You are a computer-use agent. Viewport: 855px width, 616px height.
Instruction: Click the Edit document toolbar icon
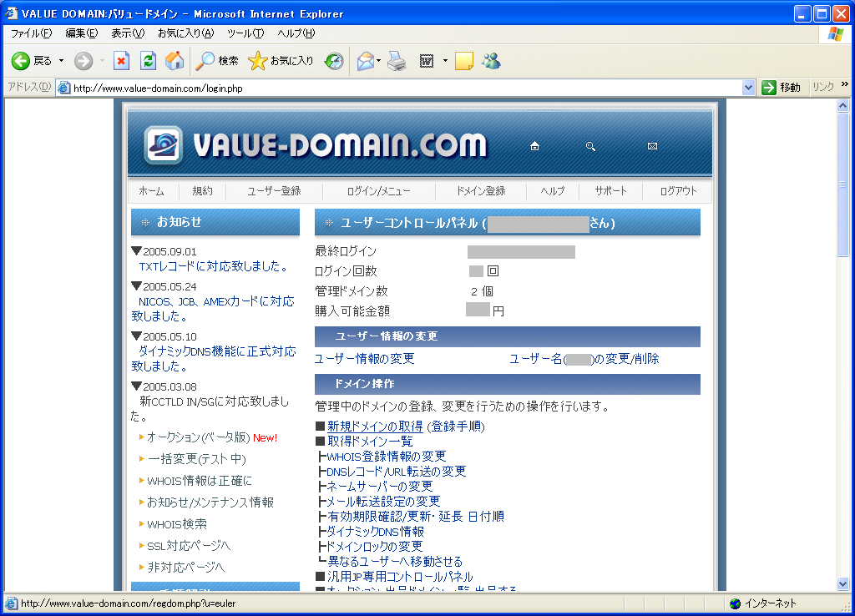coord(427,61)
